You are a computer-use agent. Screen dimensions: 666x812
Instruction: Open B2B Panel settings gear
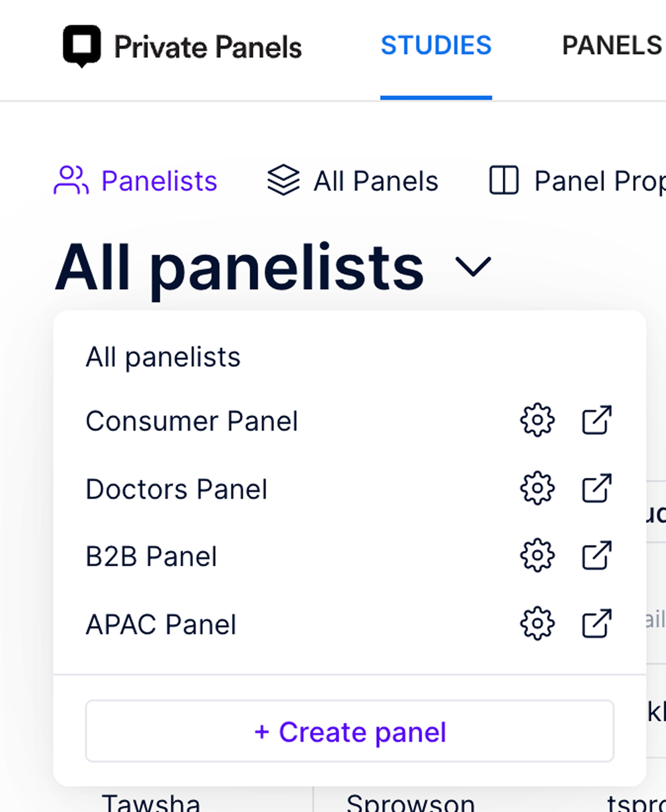[537, 555]
